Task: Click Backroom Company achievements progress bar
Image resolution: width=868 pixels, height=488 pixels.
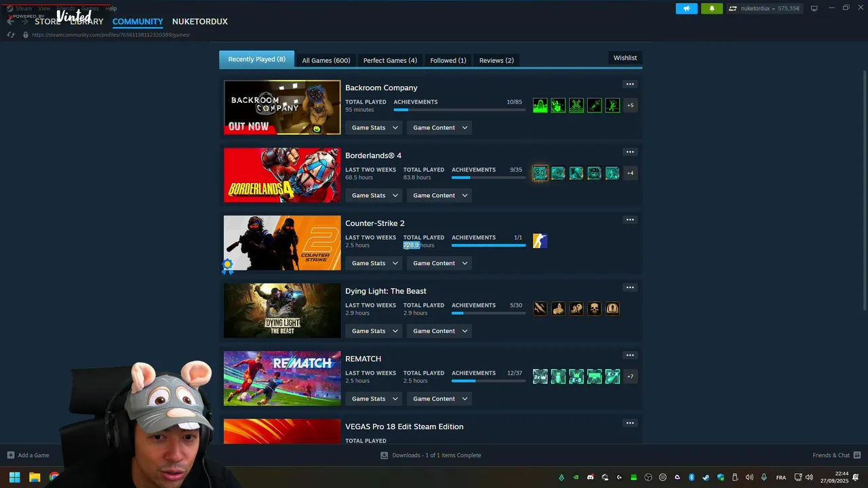Action: 459,110
